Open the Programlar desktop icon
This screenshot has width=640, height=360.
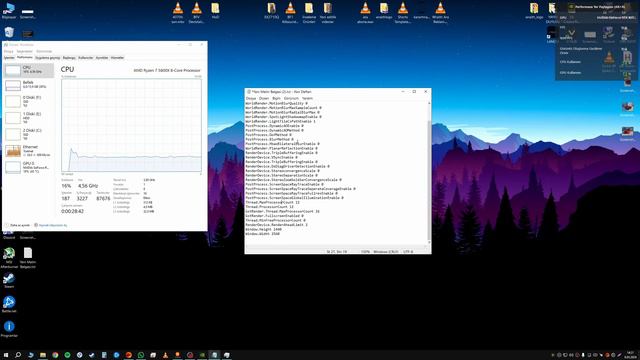[x=9, y=329]
